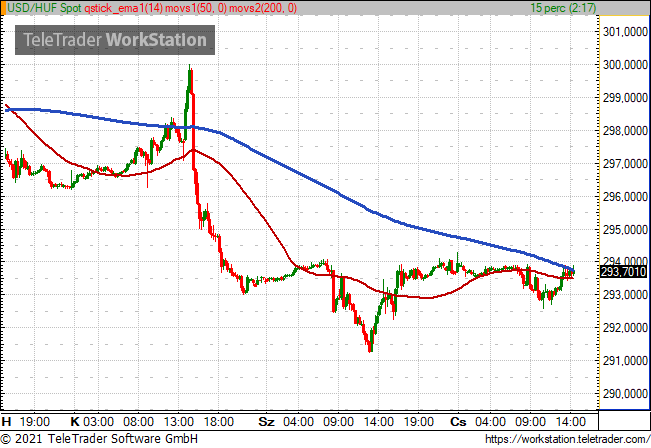Click the 301,0000 price axis label

pyautogui.click(x=625, y=32)
